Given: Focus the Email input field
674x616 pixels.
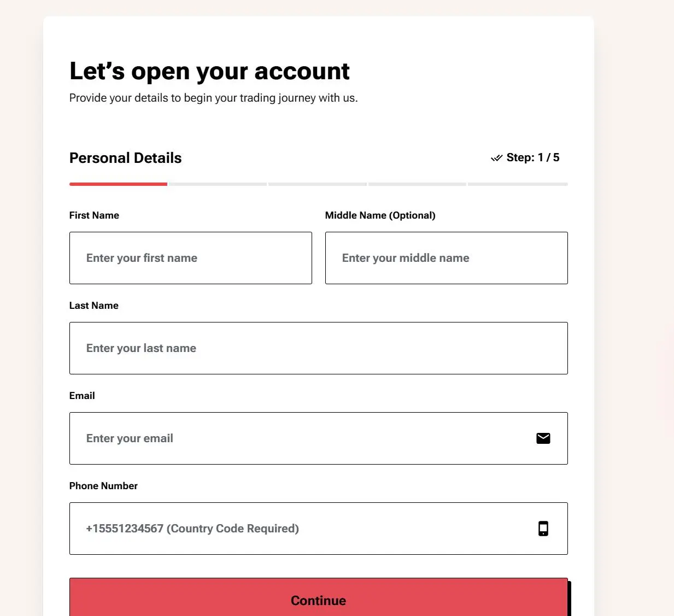Looking at the screenshot, I should tap(319, 438).
